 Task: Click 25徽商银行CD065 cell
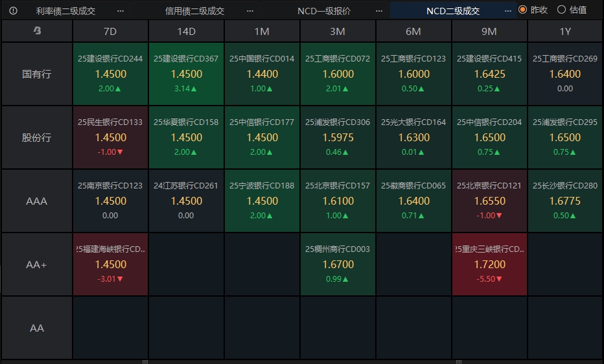tap(413, 201)
